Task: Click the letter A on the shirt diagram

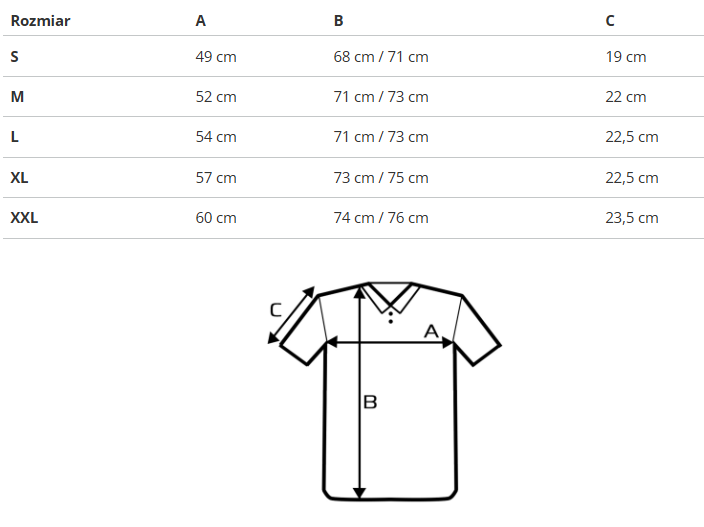Action: (x=432, y=330)
